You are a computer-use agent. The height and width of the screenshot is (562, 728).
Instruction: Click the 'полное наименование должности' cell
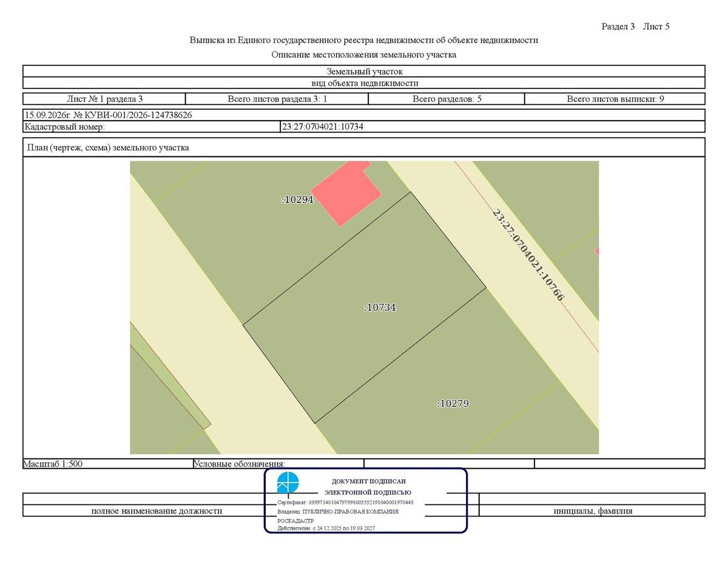point(157,510)
